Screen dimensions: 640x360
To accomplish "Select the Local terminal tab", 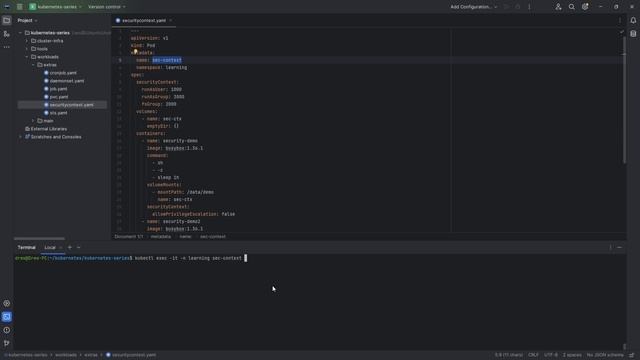I will tap(50, 247).
